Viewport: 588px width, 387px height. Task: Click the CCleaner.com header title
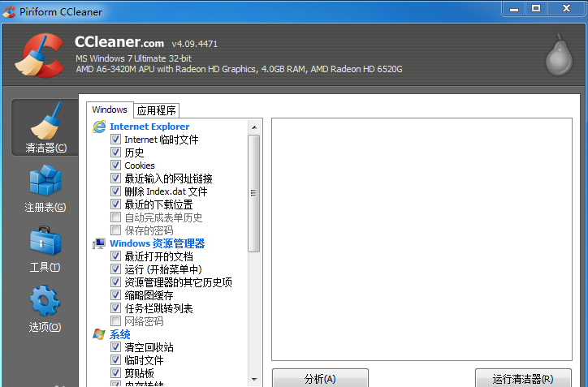pos(119,42)
